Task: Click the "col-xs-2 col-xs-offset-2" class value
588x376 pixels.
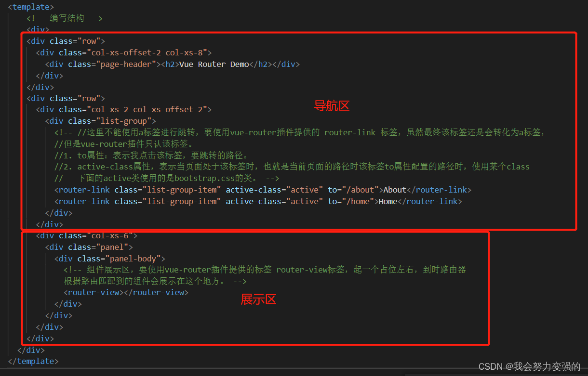Action: 147,110
